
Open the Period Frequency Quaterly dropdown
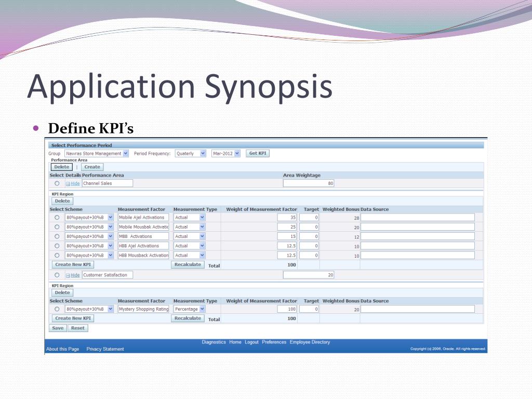(x=190, y=153)
